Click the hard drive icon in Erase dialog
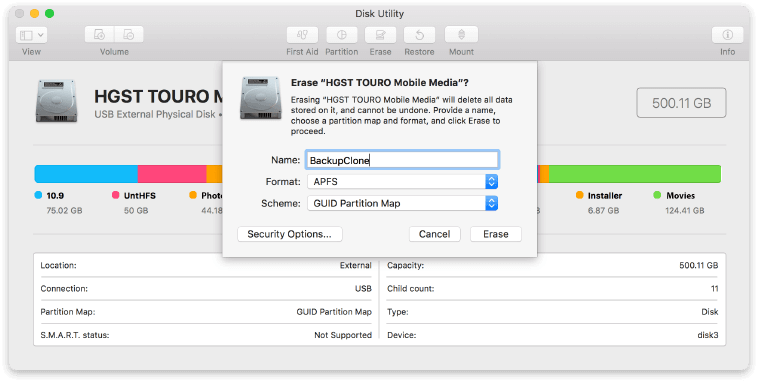 coord(261,98)
